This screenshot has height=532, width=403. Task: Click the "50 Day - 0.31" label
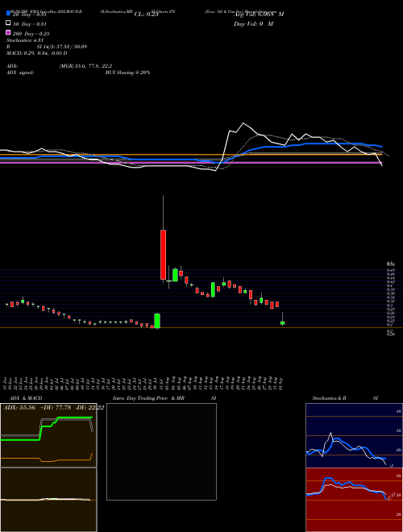(x=30, y=24)
